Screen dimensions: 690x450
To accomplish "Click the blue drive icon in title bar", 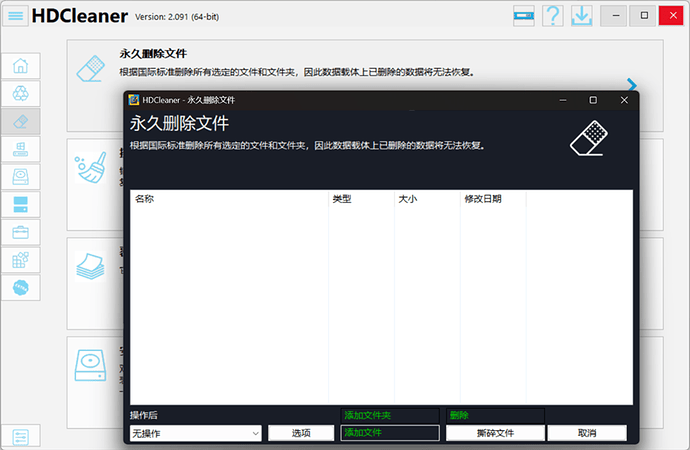I will tap(524, 16).
